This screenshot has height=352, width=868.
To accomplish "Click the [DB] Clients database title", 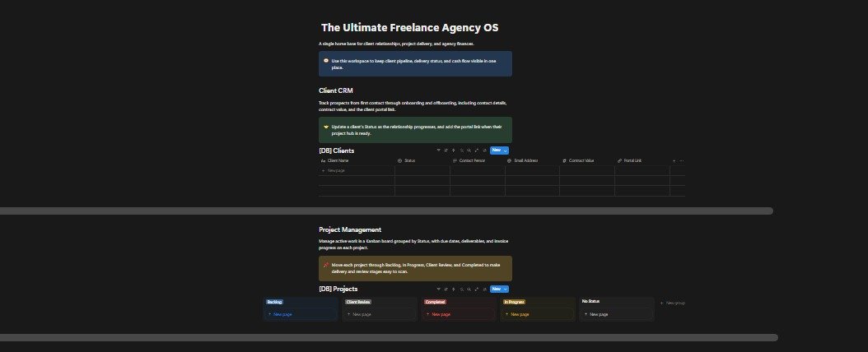I will click(337, 151).
